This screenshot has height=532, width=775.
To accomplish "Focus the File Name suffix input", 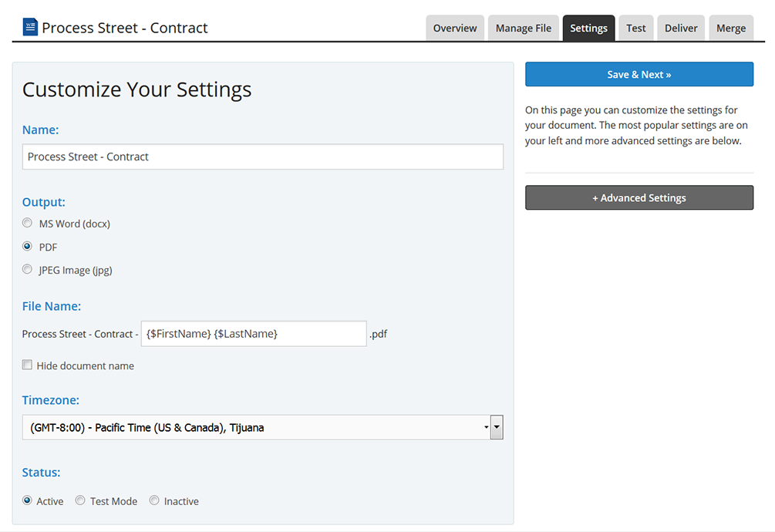I will (253, 334).
